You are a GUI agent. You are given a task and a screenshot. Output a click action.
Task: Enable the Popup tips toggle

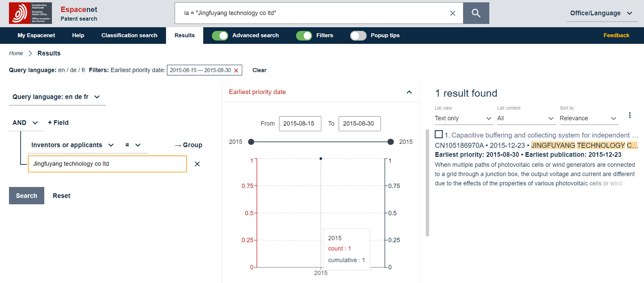tap(358, 35)
